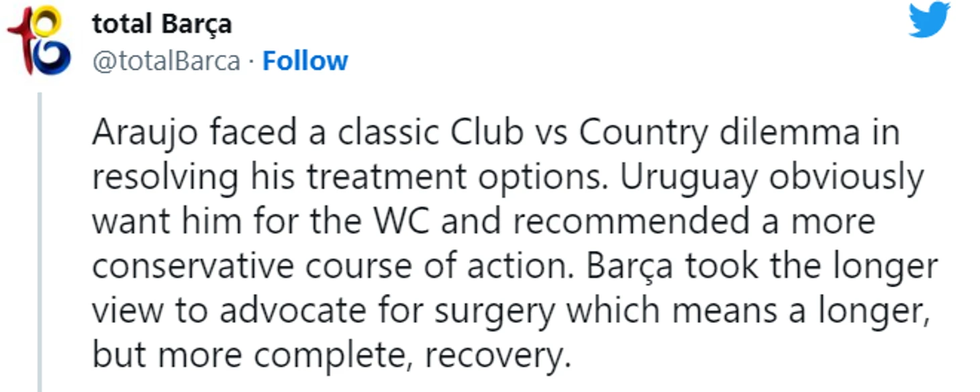
Task: Open the Twitter bird logo link
Action: pos(929,20)
